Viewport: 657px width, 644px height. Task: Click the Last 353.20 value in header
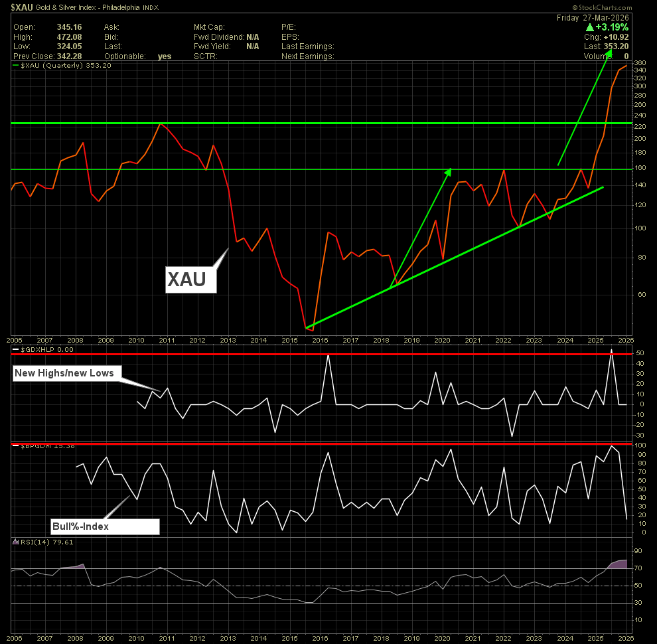click(616, 46)
